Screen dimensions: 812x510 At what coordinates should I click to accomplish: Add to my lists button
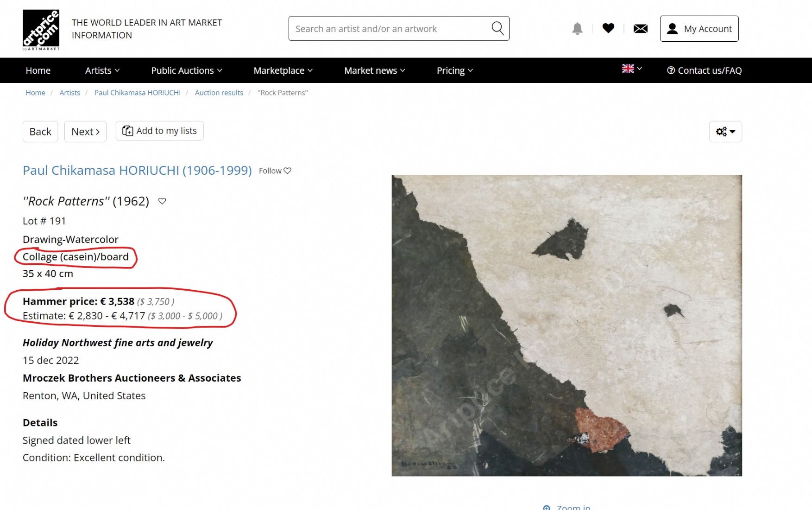click(x=159, y=131)
